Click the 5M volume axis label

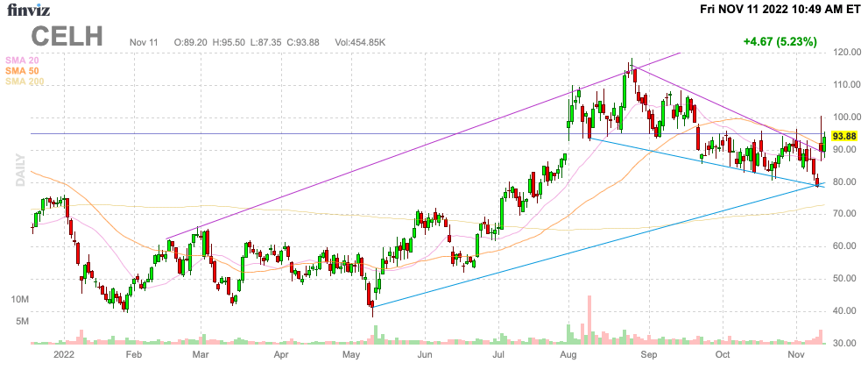tap(22, 321)
